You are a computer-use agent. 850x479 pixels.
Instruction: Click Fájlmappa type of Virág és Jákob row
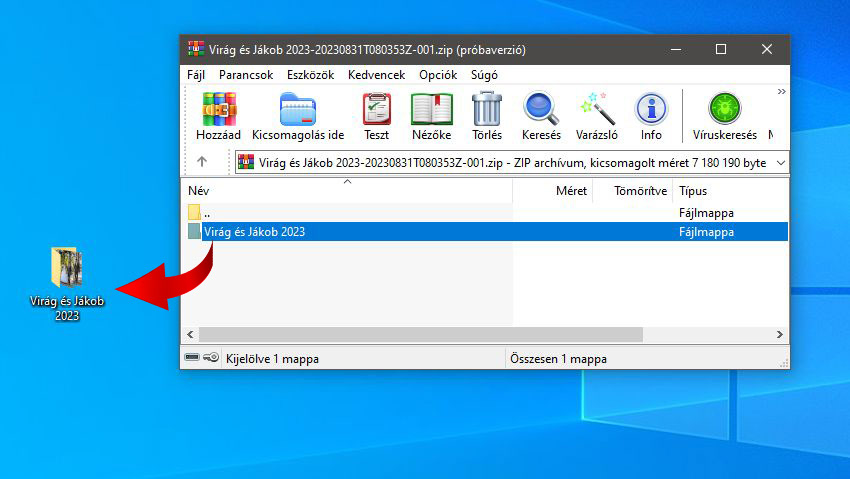pos(706,232)
